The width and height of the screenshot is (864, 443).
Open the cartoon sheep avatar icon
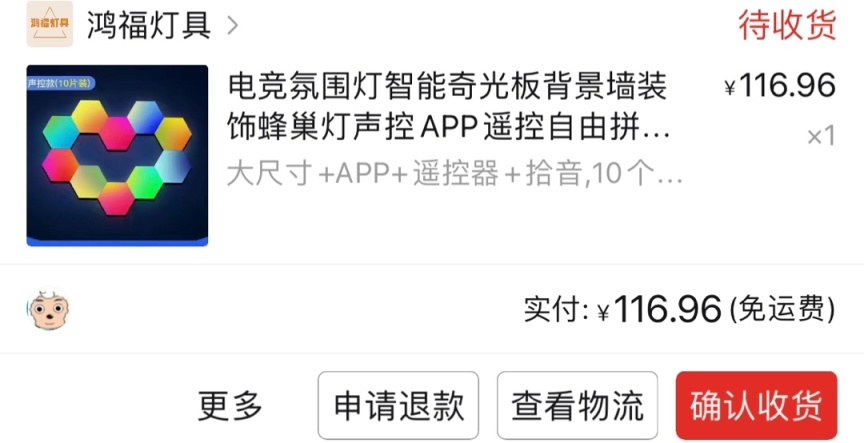[48, 309]
